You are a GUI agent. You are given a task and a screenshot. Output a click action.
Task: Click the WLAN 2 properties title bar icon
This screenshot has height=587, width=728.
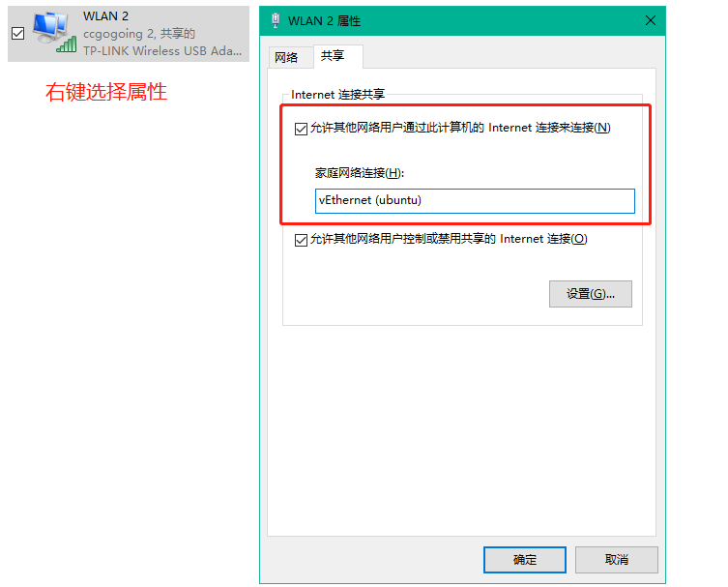pos(276,21)
